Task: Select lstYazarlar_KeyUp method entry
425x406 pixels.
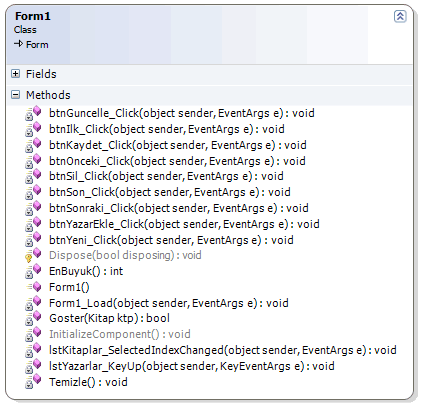Action: [x=192, y=366]
